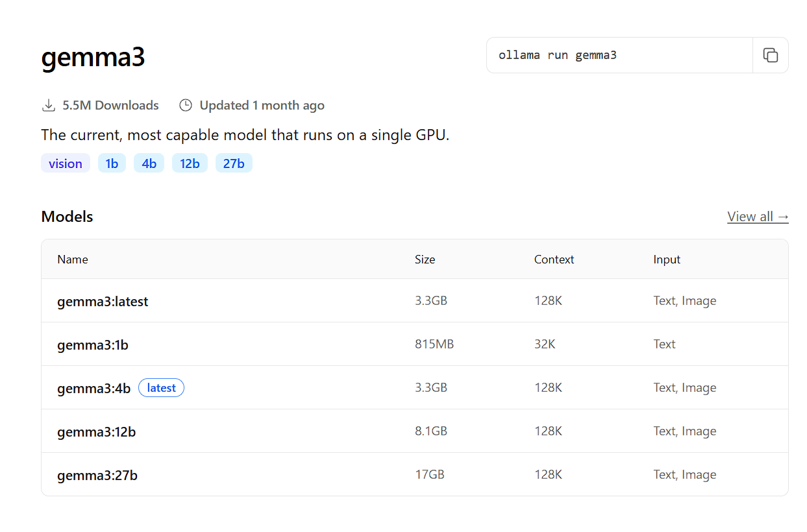Copy the ollama run gemma3 command
Image resolution: width=807 pixels, height=532 pixels.
771,55
